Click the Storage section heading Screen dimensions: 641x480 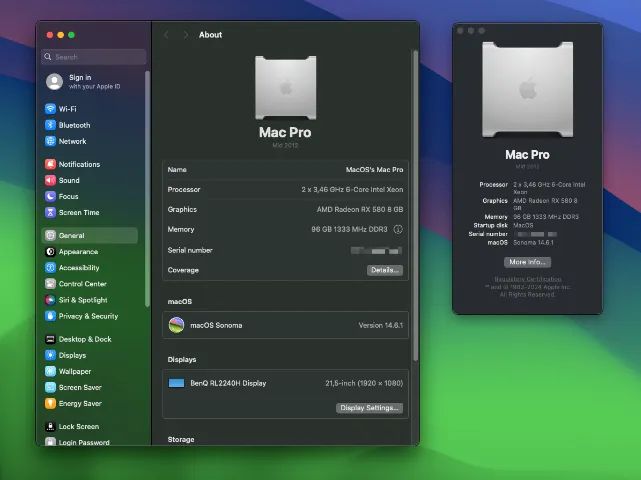pos(181,440)
